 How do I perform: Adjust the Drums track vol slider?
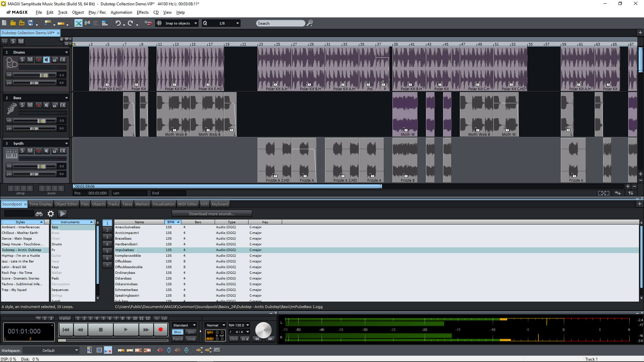click(35, 75)
